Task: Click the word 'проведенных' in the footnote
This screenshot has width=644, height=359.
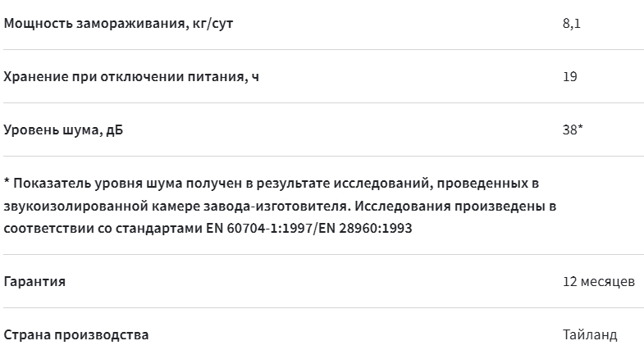Action: [x=482, y=183]
